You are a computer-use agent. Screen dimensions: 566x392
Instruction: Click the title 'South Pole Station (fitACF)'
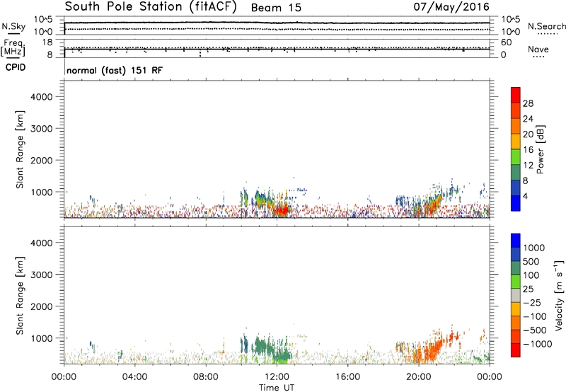pyautogui.click(x=151, y=7)
